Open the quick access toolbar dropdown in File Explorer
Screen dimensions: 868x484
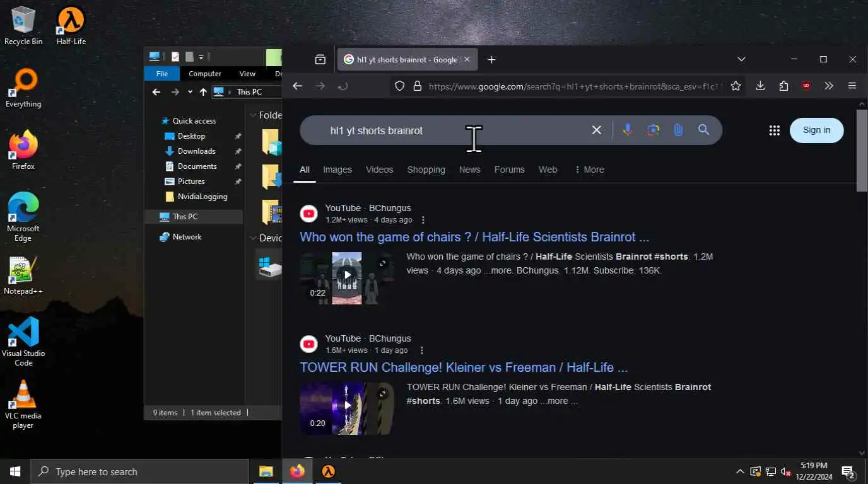(x=201, y=57)
